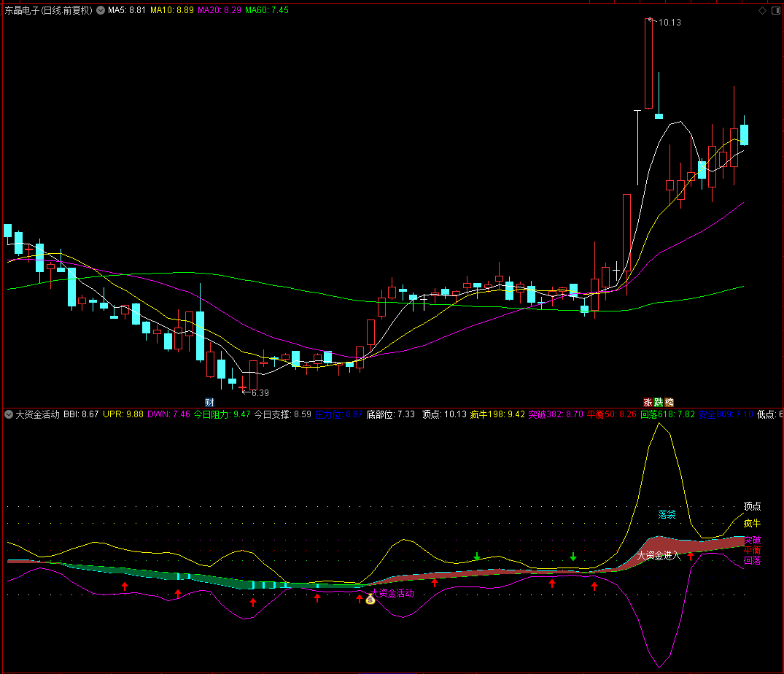Image resolution: width=784 pixels, height=674 pixels.
Task: Click the orange 榜 marker
Action: pos(669,403)
